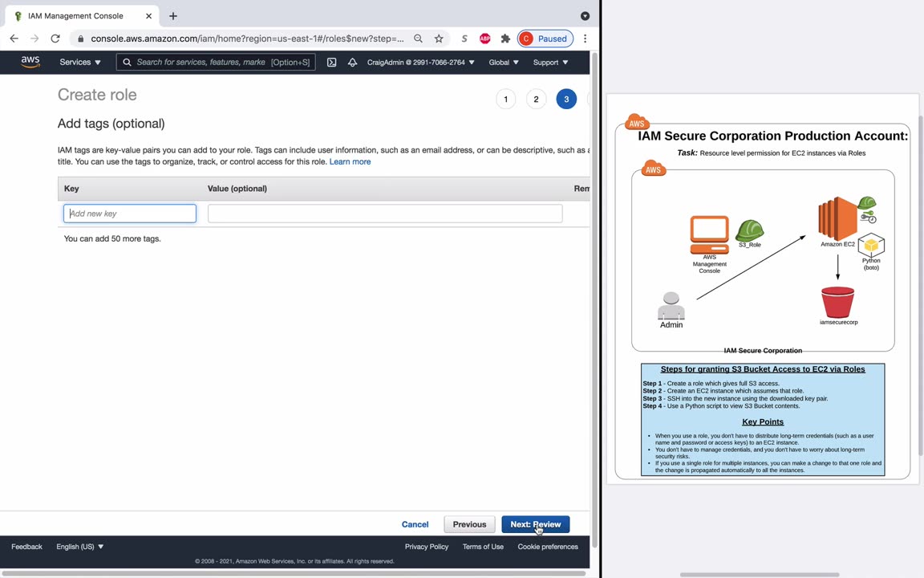Expand the Services dropdown
The height and width of the screenshot is (578, 924).
tap(80, 62)
